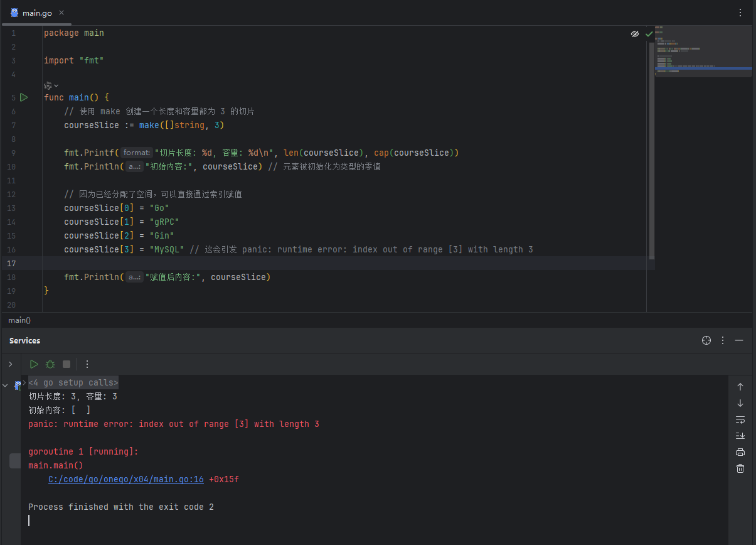Click the 'a...:' inlay hint on line 10

click(134, 166)
